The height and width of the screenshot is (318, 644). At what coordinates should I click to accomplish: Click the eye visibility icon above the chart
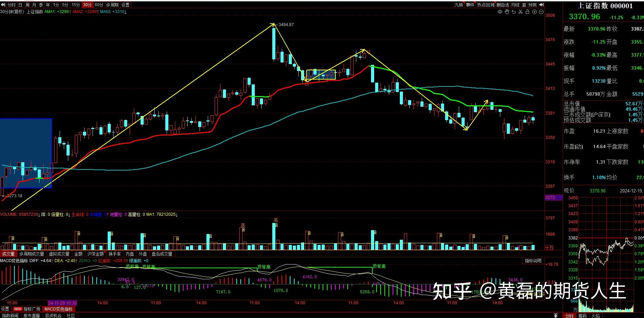[x=500, y=12]
